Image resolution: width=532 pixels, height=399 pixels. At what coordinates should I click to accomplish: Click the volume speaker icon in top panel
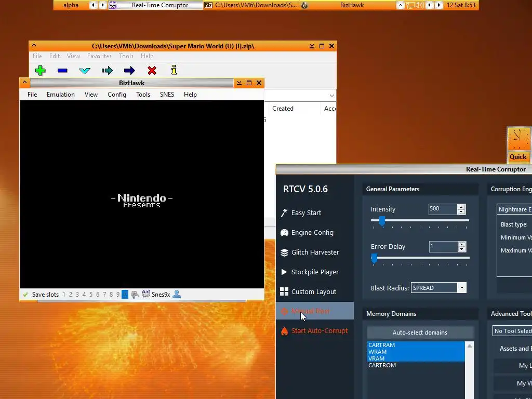[x=420, y=5]
